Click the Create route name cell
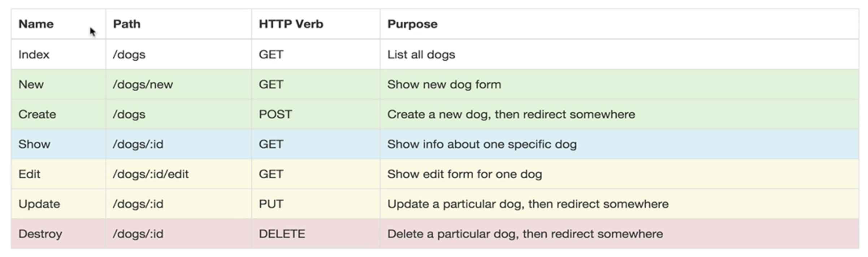 coord(37,114)
